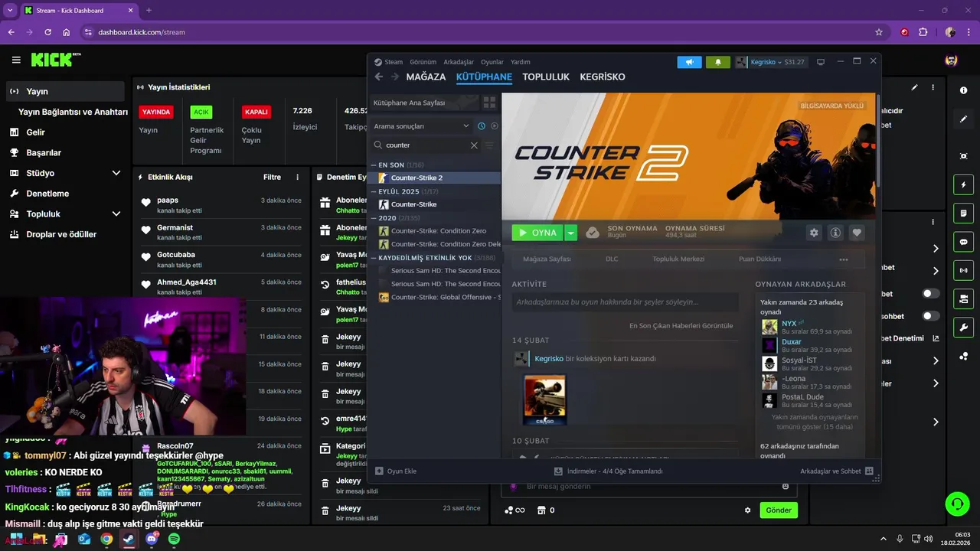Toggle the upper chat switch in Kick panel
Image resolution: width=980 pixels, height=551 pixels.
pos(930,294)
